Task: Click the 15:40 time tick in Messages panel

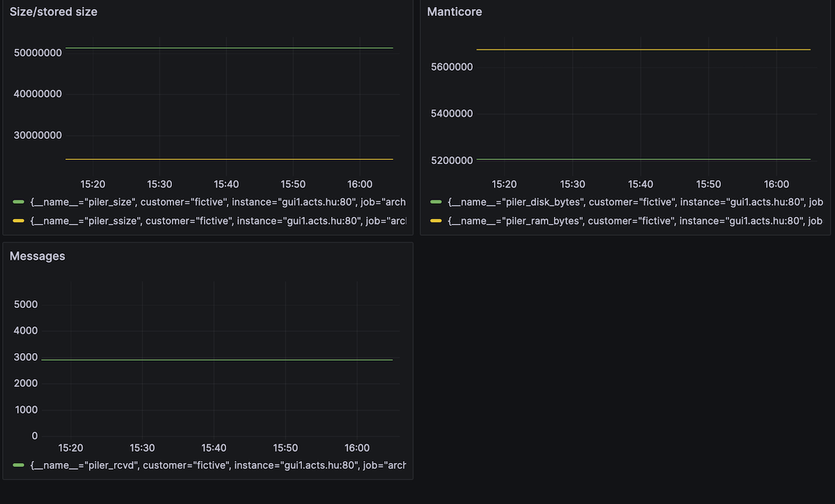Action: 213,448
